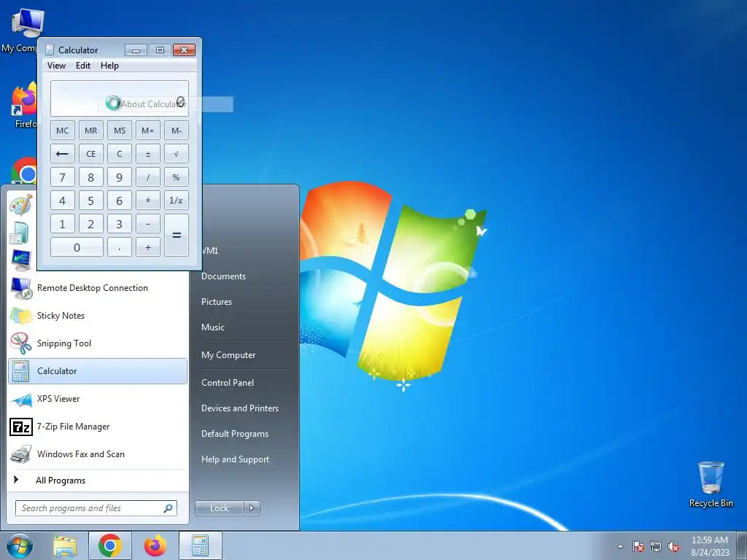Click the MC memory clear button
747x560 pixels.
coord(63,131)
